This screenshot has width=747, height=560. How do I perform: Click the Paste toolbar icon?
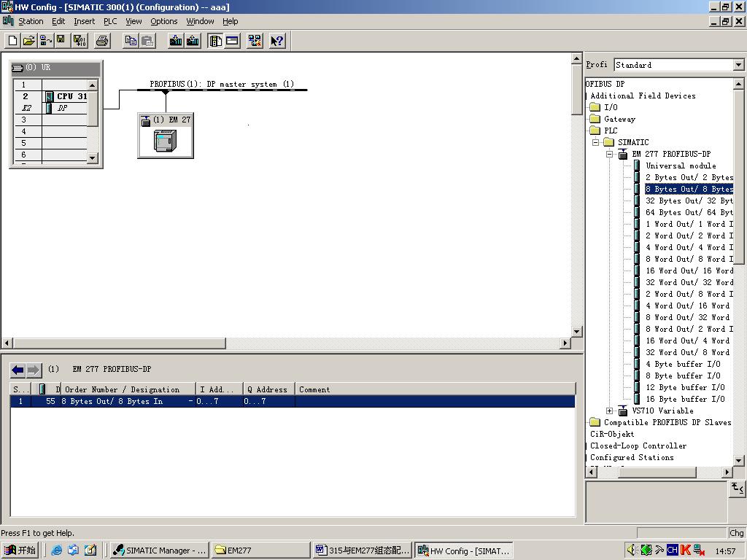(x=147, y=41)
